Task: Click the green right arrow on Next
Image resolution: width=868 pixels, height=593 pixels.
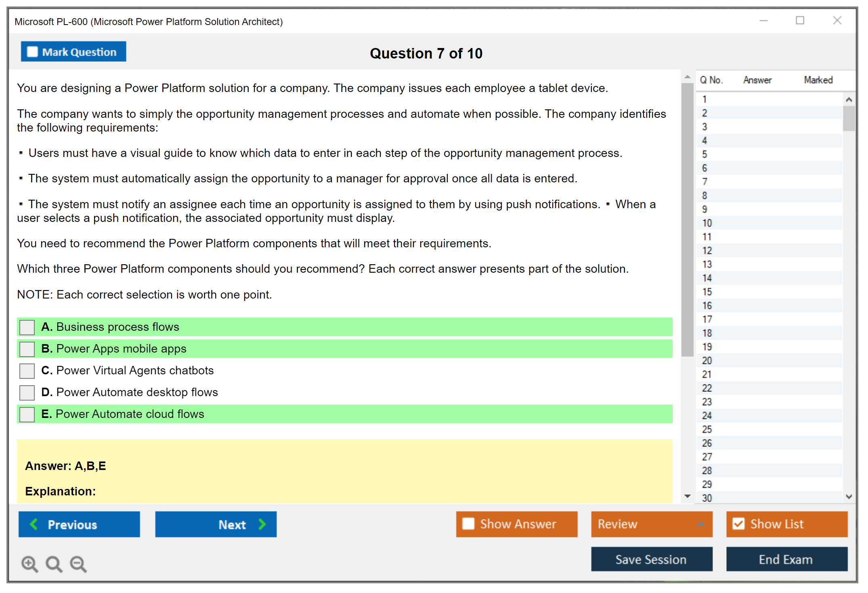Action: point(262,524)
